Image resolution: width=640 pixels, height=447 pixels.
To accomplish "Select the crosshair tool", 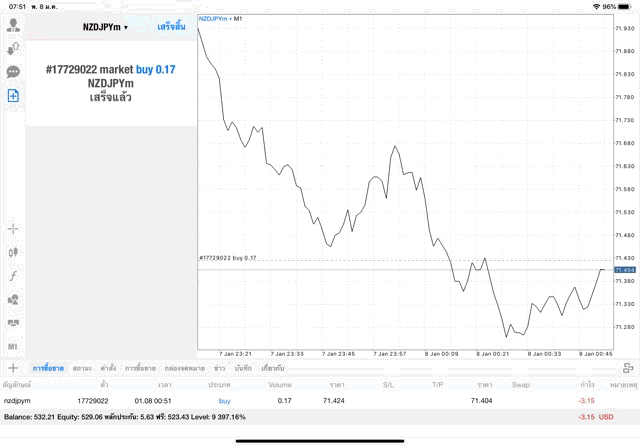I will click(x=14, y=229).
